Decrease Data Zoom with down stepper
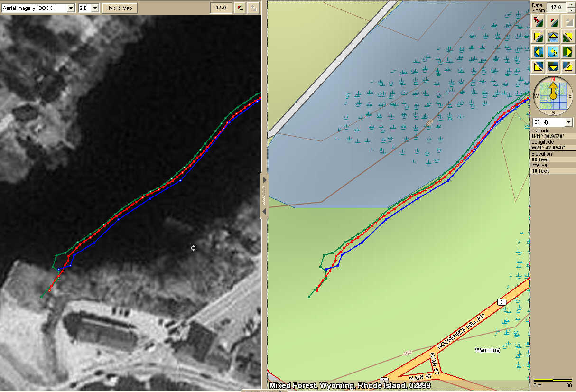576x392 pixels. [570, 10]
